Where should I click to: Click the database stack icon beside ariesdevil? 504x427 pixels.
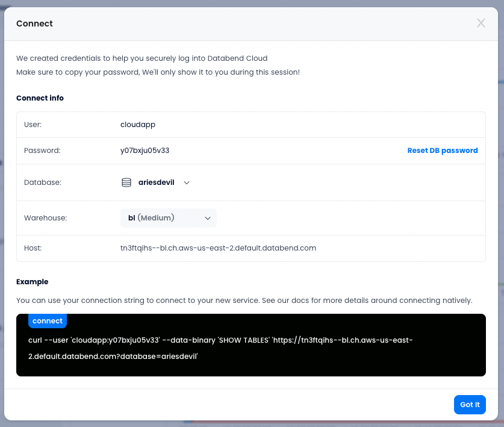pos(126,182)
